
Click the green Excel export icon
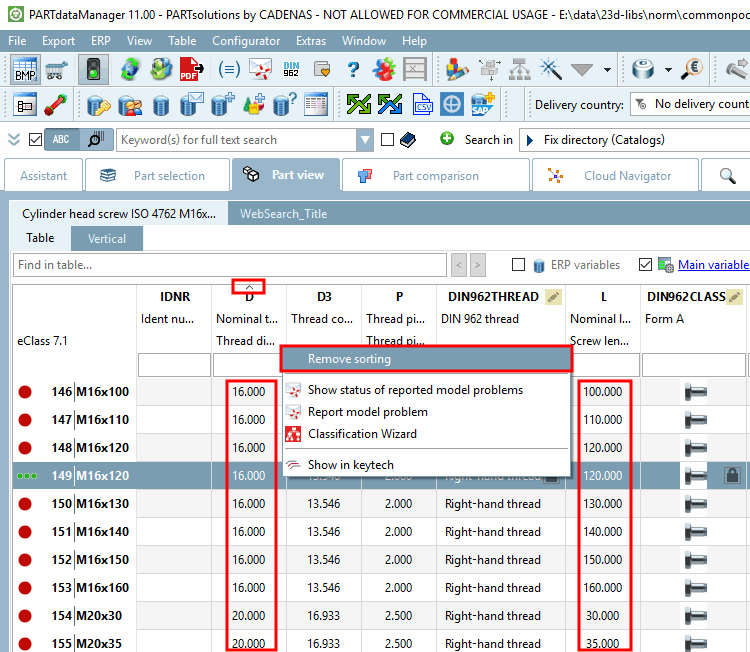(x=359, y=104)
